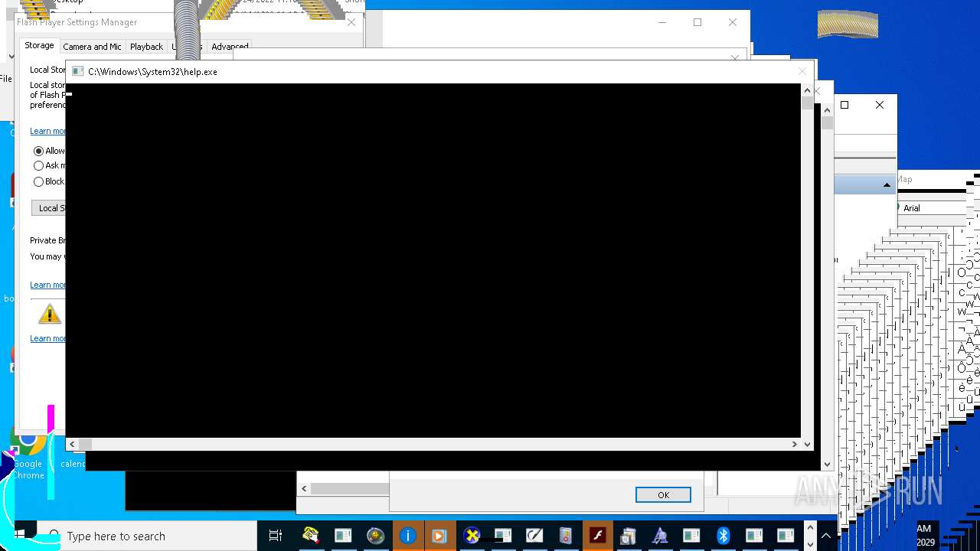Open the pen tablet taskbar icon
Screen dimensions: 980x551
coord(534,536)
